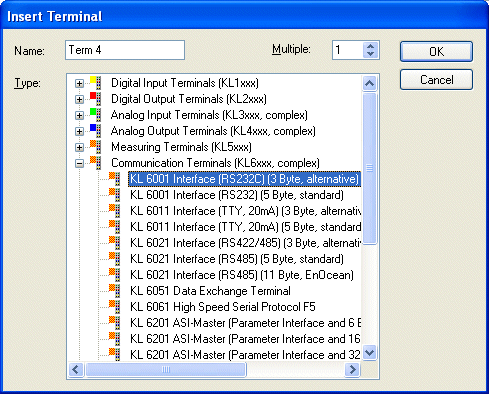Screen dimensions: 489x394
Task: Expand Digital Input Terminals (KL1xxx) node
Action: 79,83
